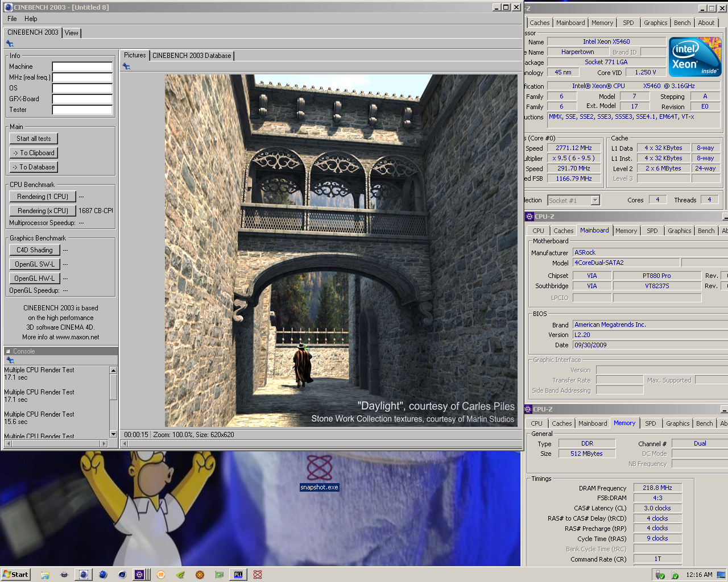Click the show desktop icon beside clock
Screen dimensions: 728x582
722,575
